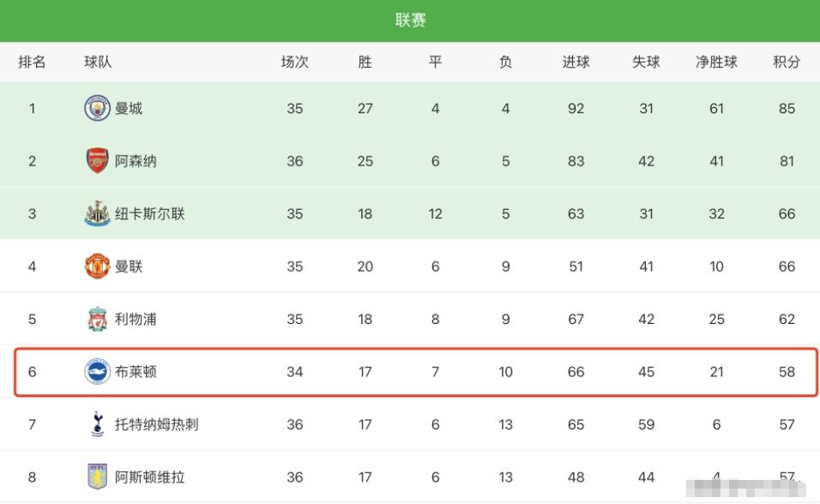Click the Newcastle United club crest
Screen dimensions: 820x504
point(97,213)
